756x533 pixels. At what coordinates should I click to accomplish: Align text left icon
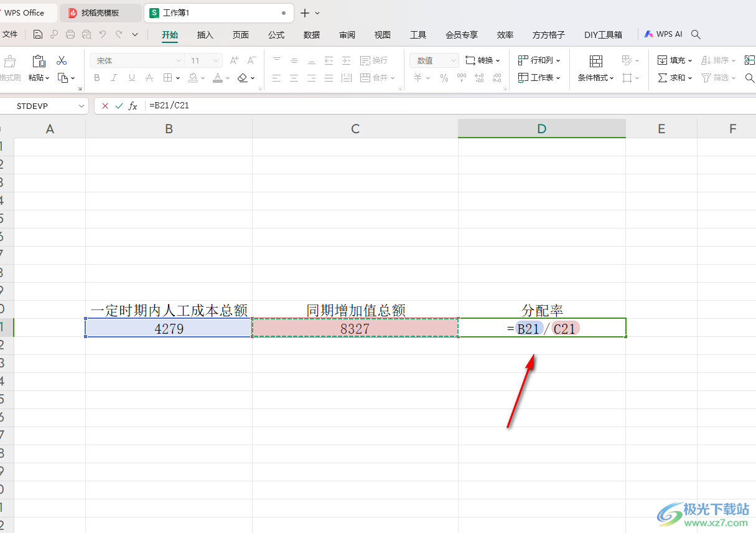click(x=277, y=78)
